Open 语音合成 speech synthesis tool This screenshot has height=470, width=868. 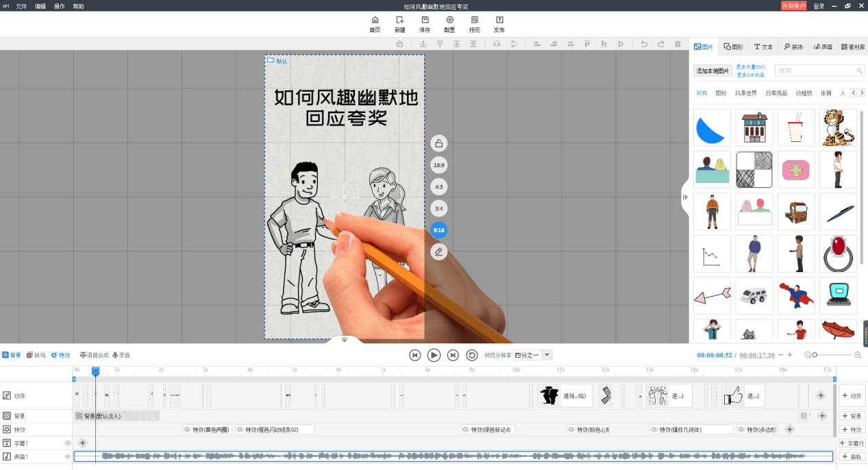coord(94,355)
